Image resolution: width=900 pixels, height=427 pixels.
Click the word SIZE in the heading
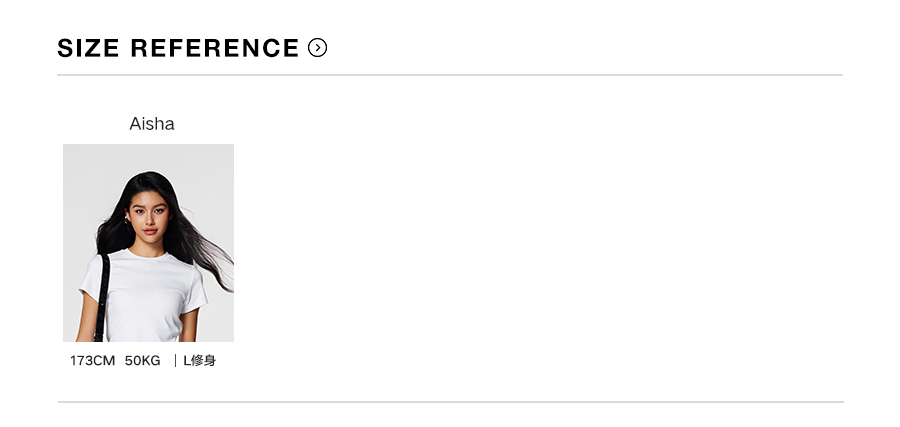point(89,48)
